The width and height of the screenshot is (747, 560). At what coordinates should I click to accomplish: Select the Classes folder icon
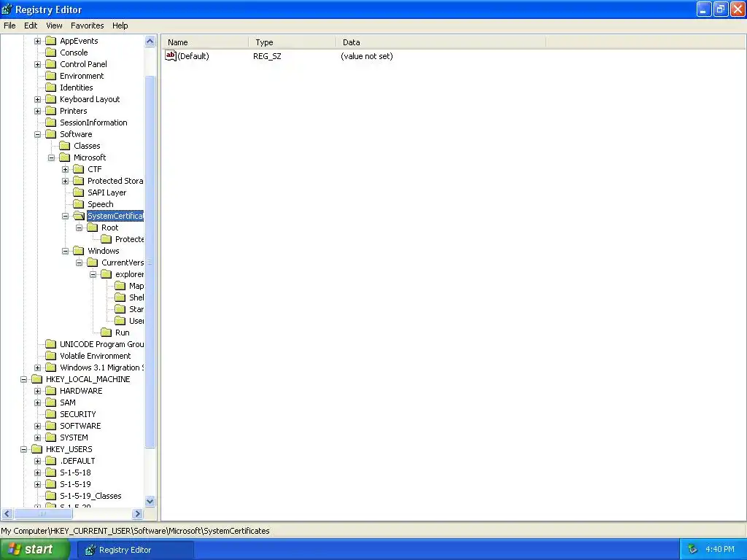tap(64, 146)
